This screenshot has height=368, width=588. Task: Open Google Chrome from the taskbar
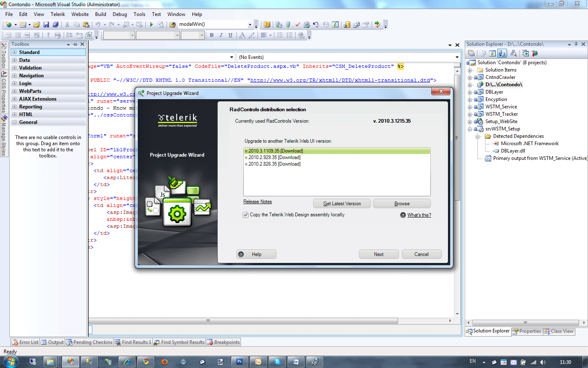click(x=146, y=362)
